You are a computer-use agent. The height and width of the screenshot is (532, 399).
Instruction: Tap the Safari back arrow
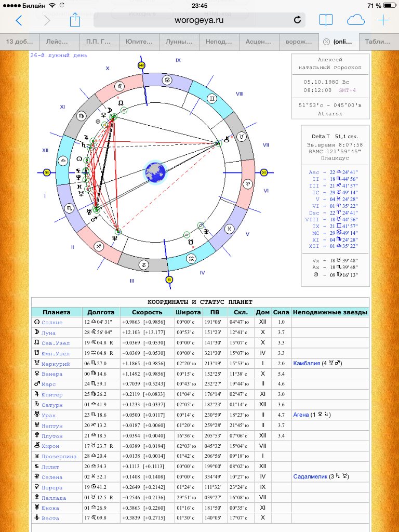[x=19, y=21]
